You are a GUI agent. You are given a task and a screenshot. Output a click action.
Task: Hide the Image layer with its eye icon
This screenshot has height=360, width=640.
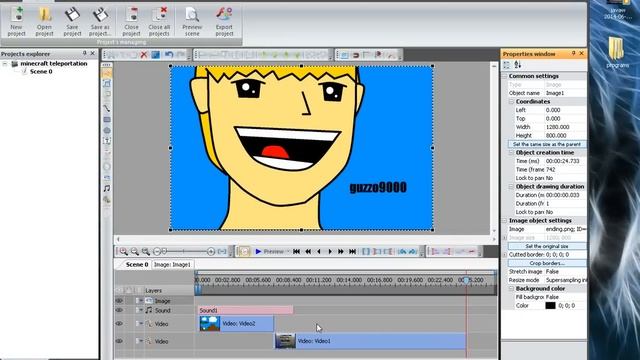(x=119, y=301)
